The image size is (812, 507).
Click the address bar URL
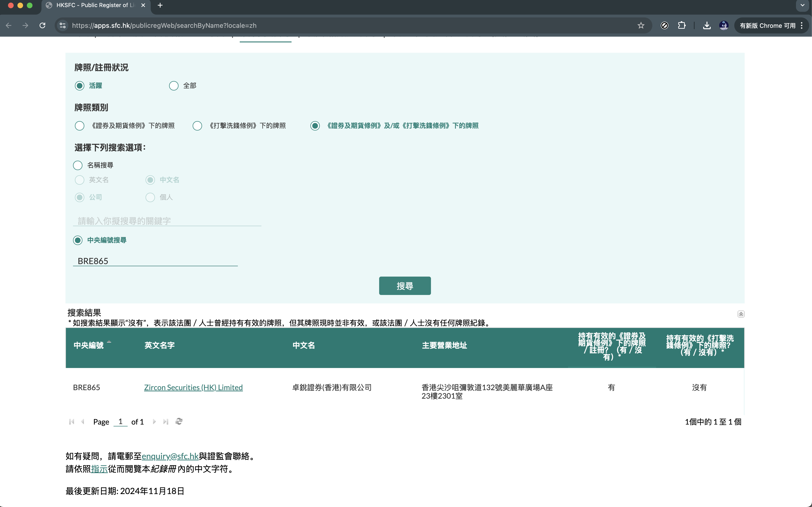point(164,25)
